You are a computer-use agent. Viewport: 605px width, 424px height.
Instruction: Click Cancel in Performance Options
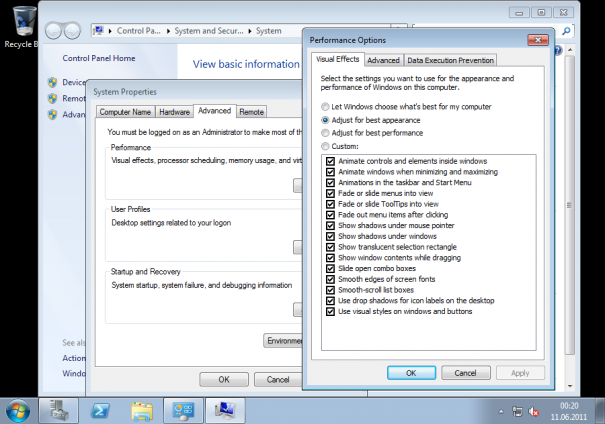pos(465,373)
